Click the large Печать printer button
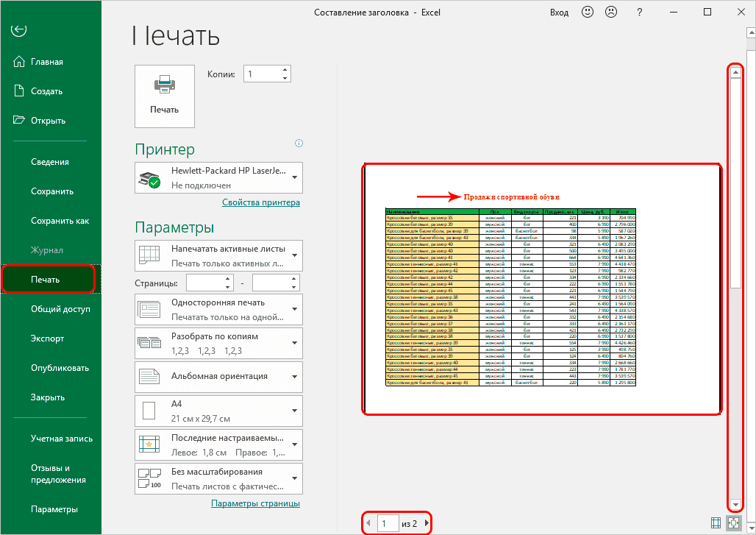 (165, 96)
